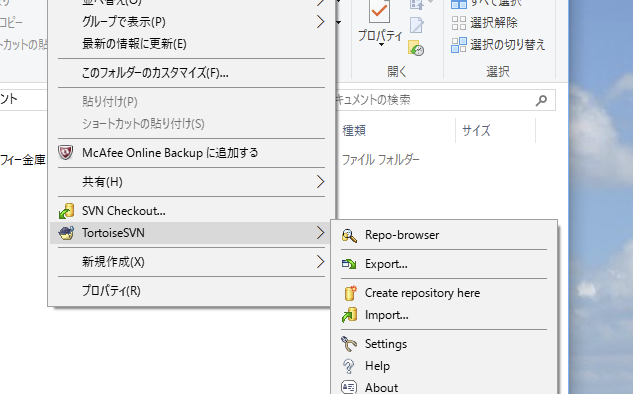Screen dimensions: 633x394
Task: Open the プロパティ ribbon dropdown arrow
Action: [x=381, y=45]
